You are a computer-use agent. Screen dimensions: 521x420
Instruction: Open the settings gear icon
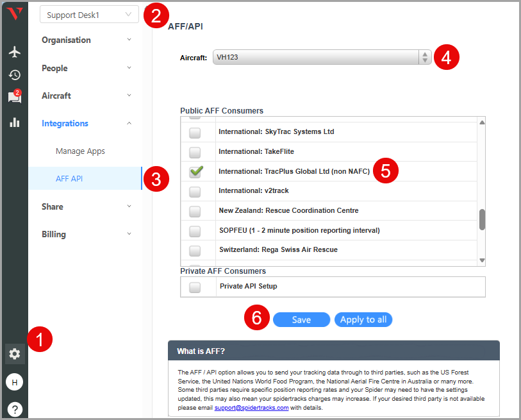pos(14,354)
